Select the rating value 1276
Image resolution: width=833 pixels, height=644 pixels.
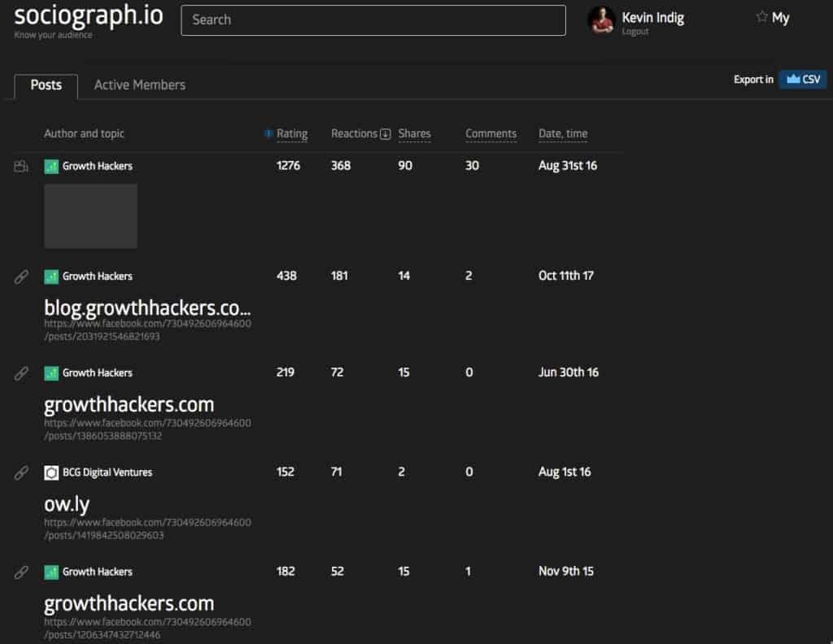pyautogui.click(x=289, y=166)
